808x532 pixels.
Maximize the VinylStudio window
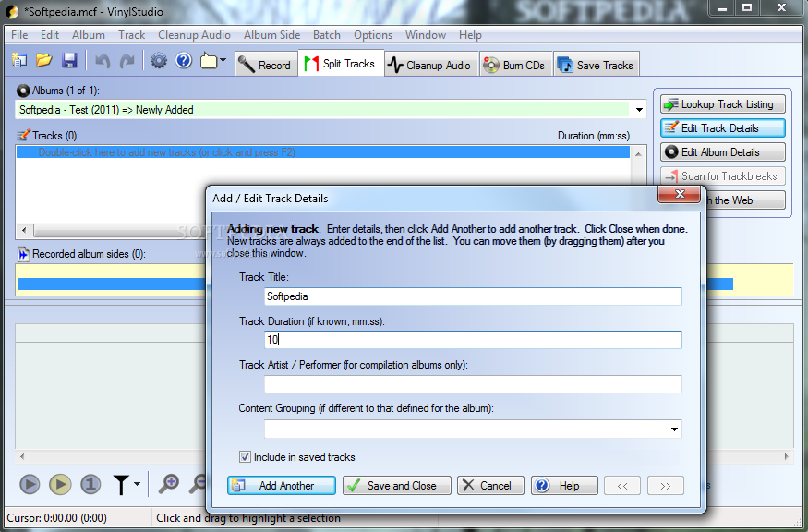point(747,8)
